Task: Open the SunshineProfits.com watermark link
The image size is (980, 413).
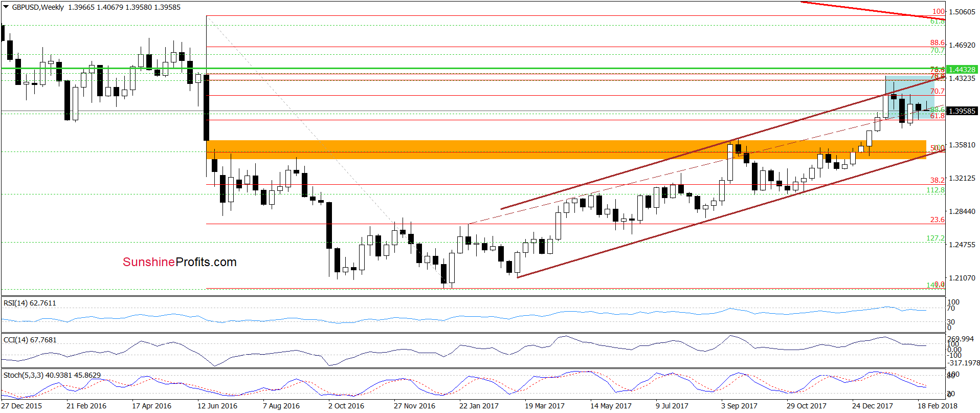Action: pos(180,262)
